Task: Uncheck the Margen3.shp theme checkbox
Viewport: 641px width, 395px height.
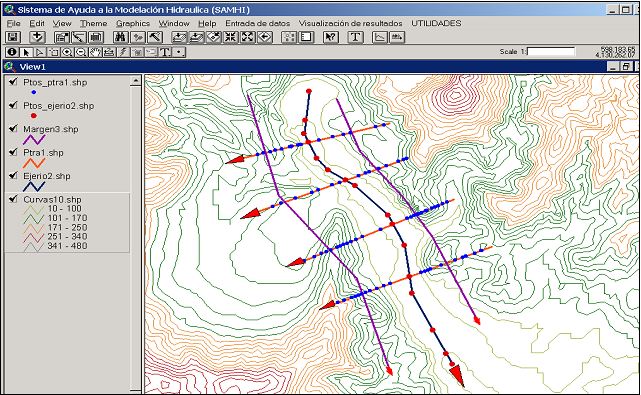Action: 13,128
